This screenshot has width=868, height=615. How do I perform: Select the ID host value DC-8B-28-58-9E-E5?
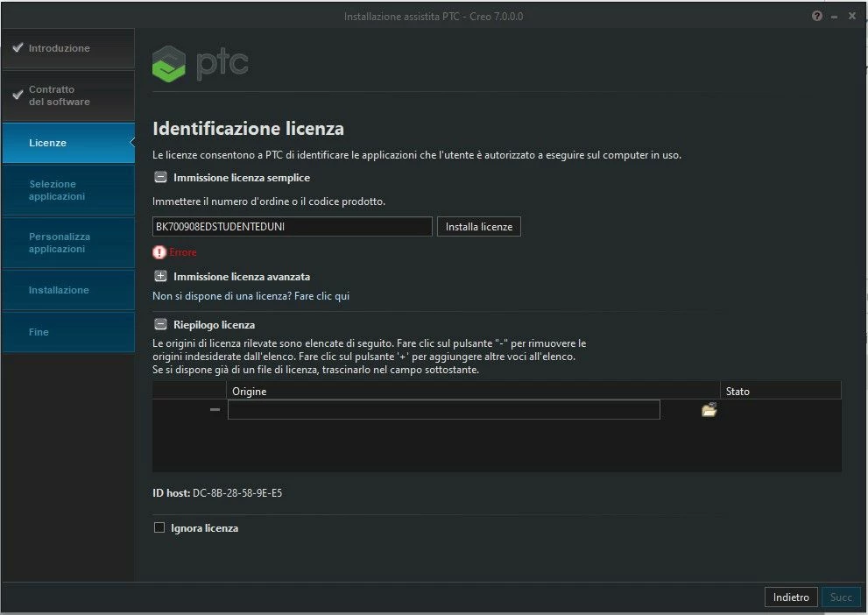pos(237,492)
